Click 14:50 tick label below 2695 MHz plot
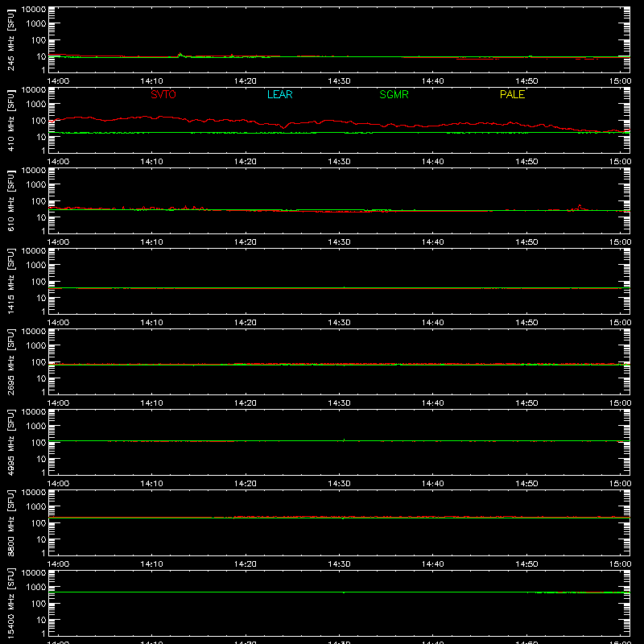 point(526,403)
